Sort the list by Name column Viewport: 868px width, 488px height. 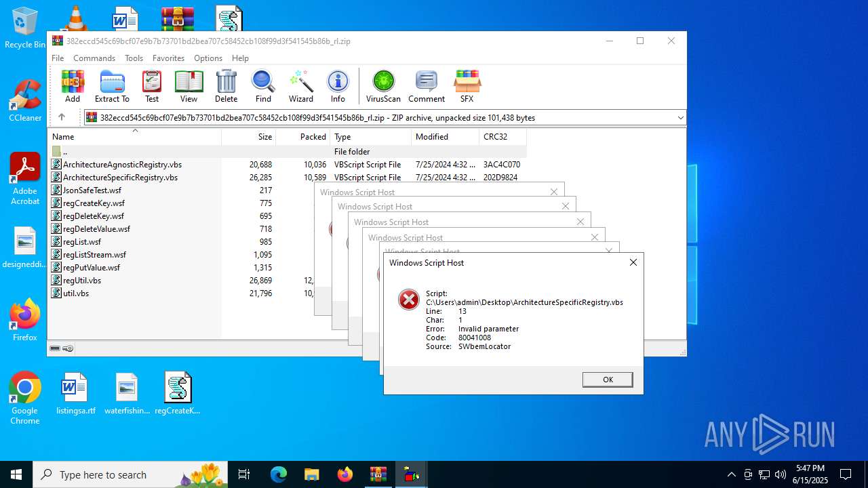pos(134,136)
